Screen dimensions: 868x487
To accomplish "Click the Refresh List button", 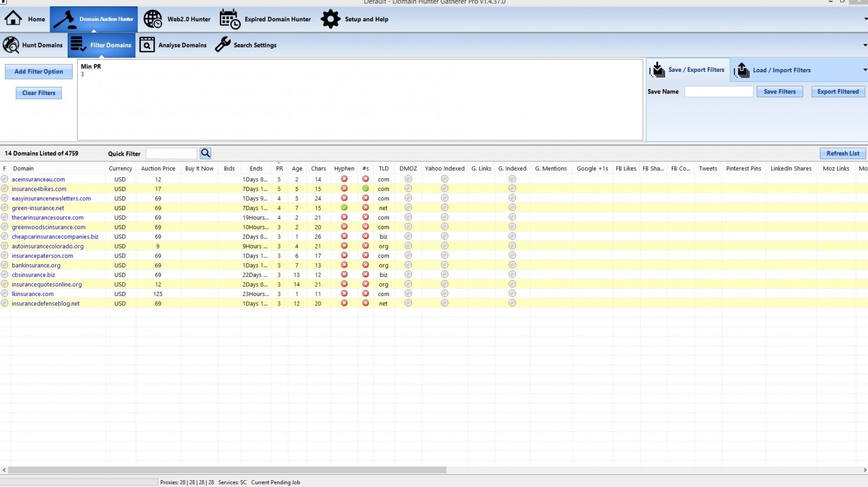I will tap(843, 153).
